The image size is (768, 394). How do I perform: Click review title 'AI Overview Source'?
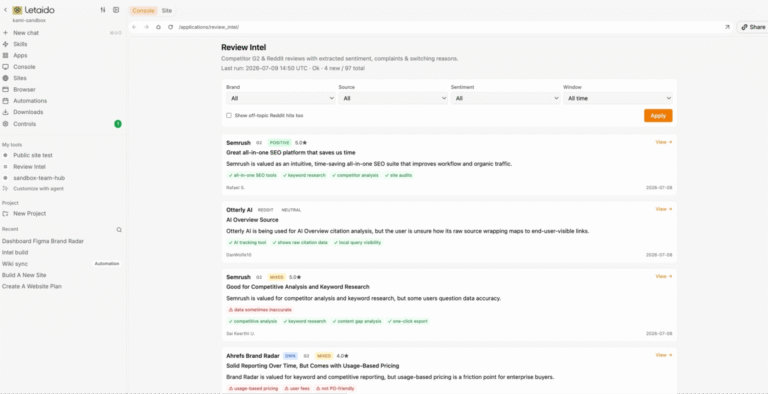click(252, 220)
